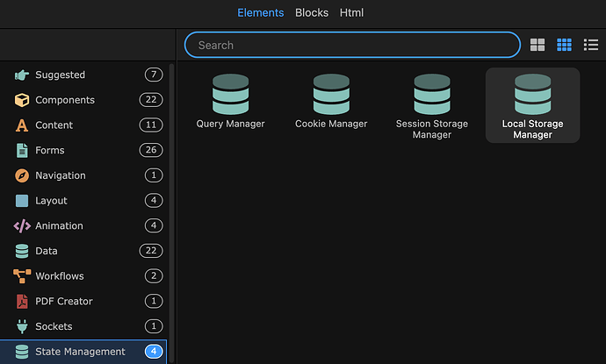
Task: Select the Navigation category
Action: pos(83,175)
